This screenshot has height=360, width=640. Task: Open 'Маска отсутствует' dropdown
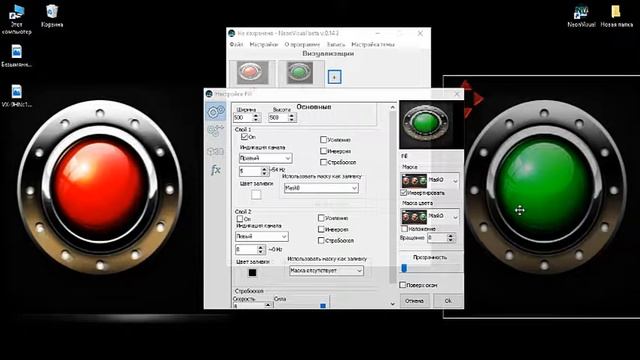point(326,271)
